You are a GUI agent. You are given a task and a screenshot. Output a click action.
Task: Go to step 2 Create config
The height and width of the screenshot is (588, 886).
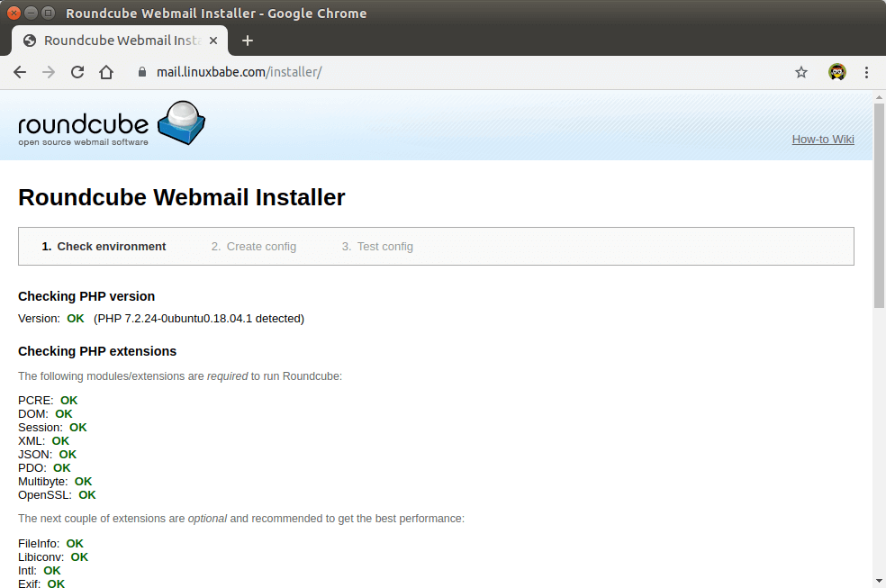point(254,246)
